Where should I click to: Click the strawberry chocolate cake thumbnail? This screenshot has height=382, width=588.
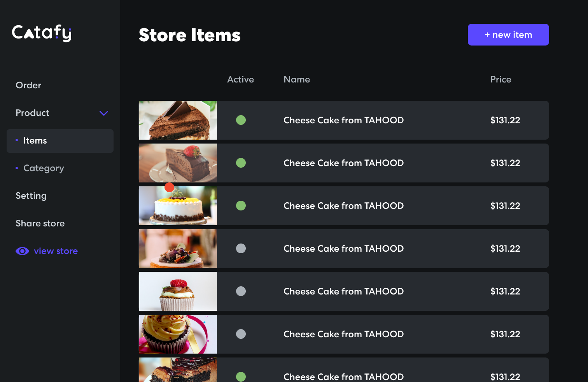click(x=178, y=163)
